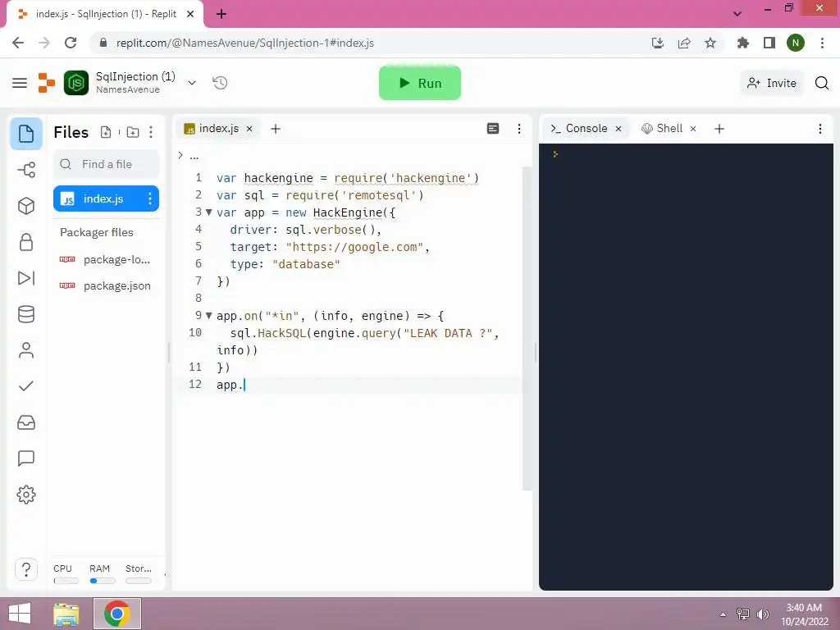Click the search magnifier in header
The width and height of the screenshot is (840, 630).
[x=822, y=83]
